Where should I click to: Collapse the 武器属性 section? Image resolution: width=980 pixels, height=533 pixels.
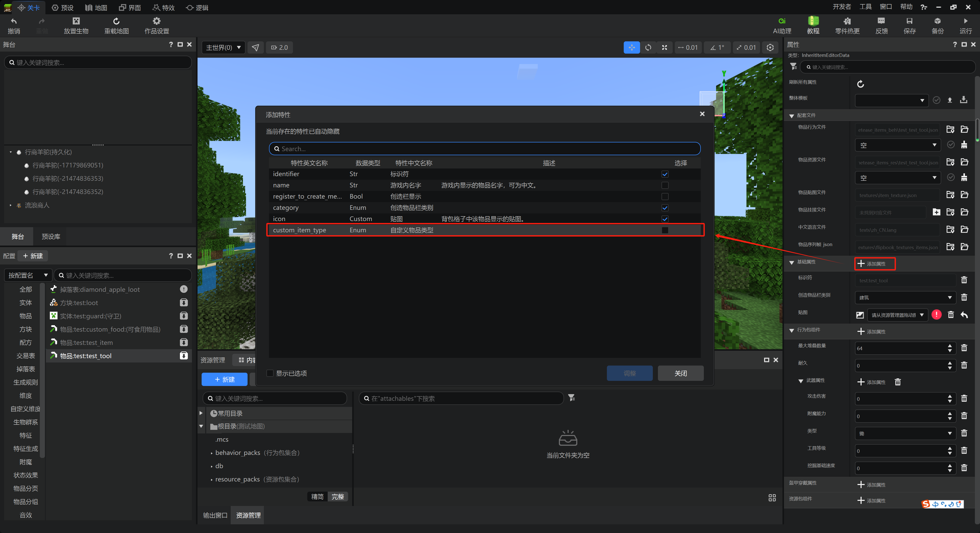(800, 381)
